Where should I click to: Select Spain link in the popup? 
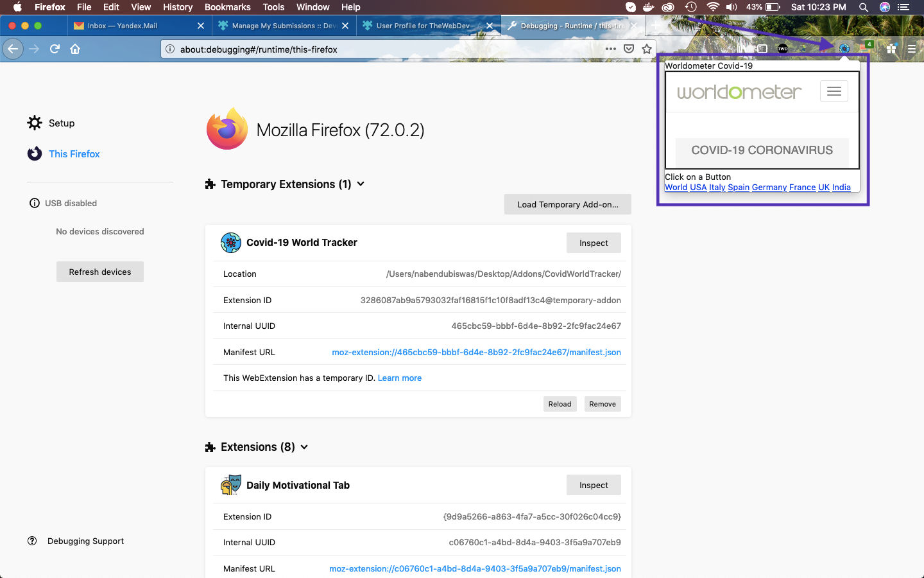739,188
